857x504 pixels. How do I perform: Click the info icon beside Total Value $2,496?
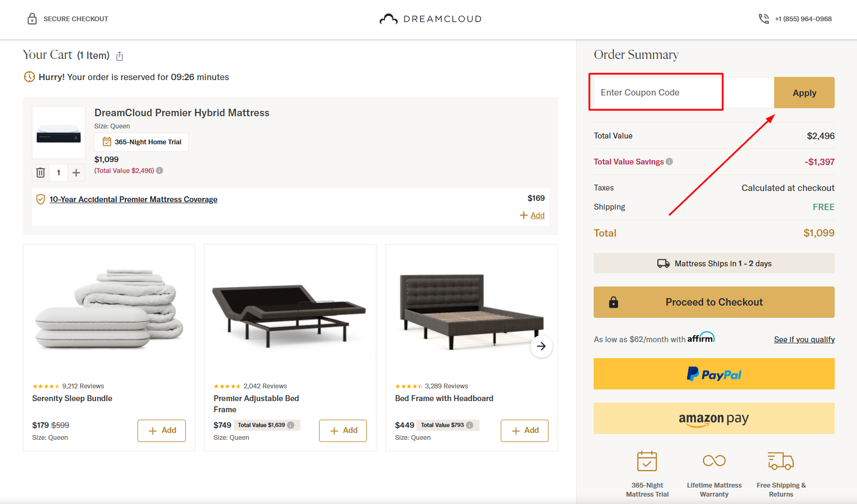pos(160,171)
